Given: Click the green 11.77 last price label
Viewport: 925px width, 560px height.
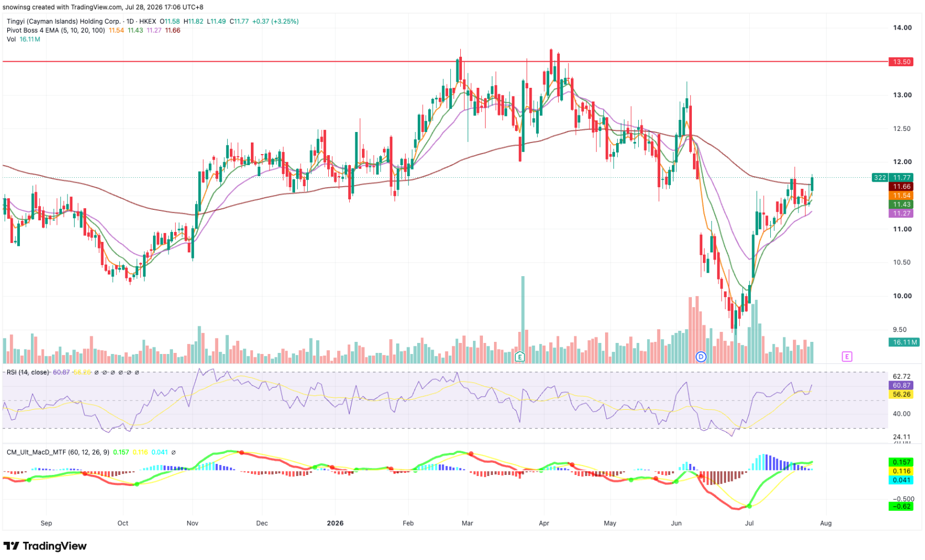Looking at the screenshot, I should [902, 178].
